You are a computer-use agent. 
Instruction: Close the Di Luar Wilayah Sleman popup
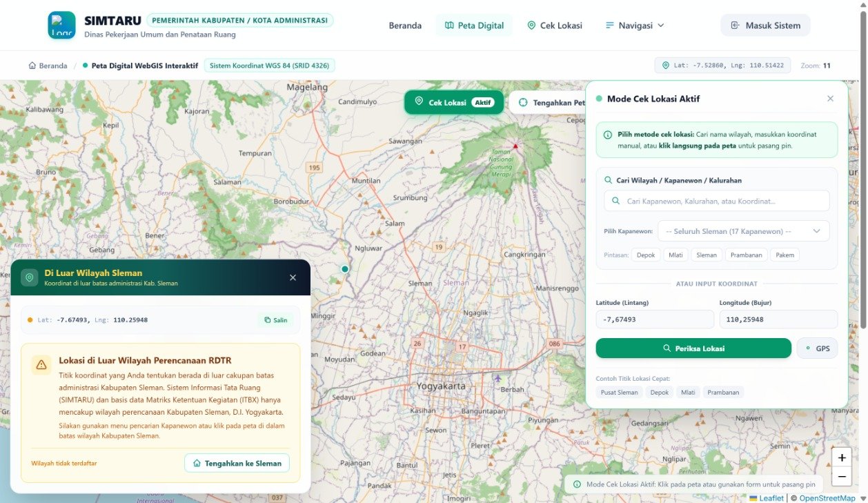pyautogui.click(x=293, y=277)
